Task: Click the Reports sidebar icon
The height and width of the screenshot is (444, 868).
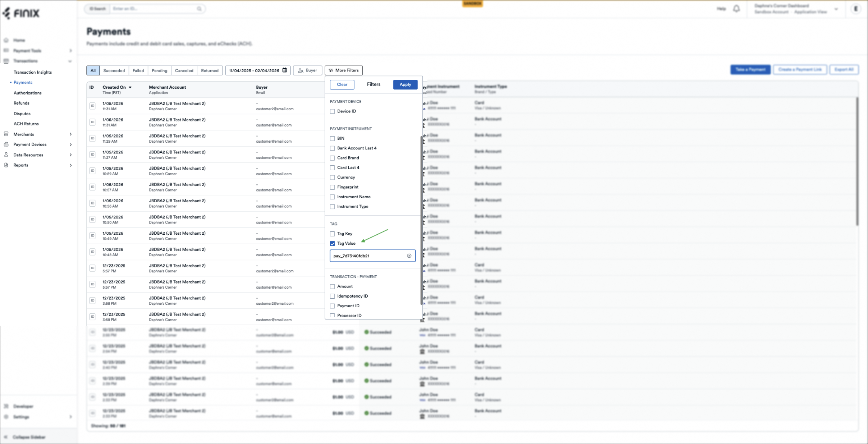Action: [6, 165]
